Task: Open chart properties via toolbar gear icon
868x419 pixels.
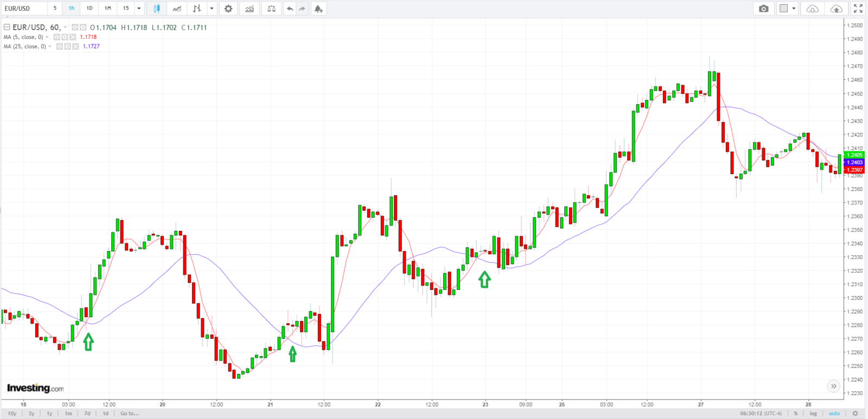Action: click(228, 9)
